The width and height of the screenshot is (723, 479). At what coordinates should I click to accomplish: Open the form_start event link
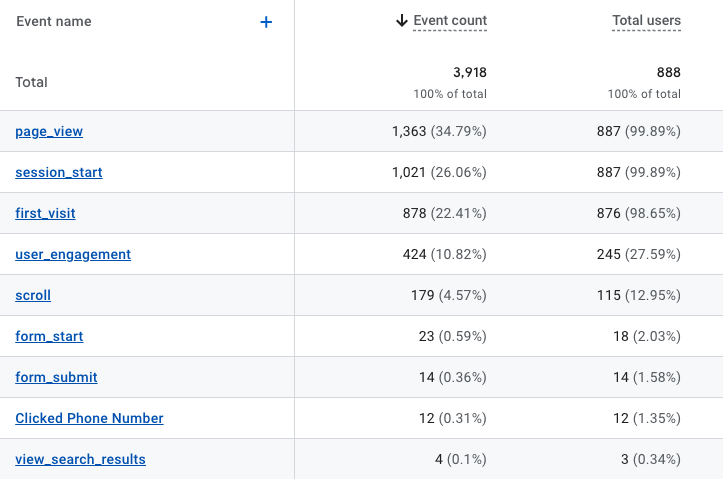[x=49, y=337]
